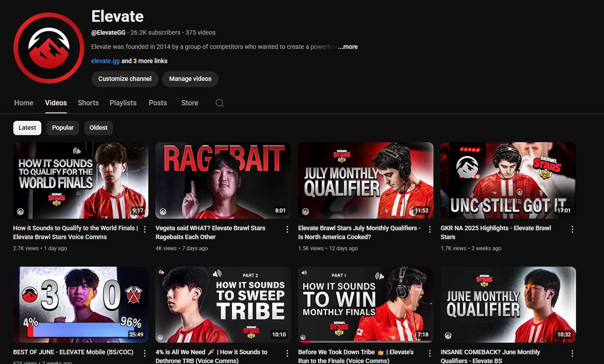Click the 375 videos count text
This screenshot has width=604, height=364.
click(200, 32)
